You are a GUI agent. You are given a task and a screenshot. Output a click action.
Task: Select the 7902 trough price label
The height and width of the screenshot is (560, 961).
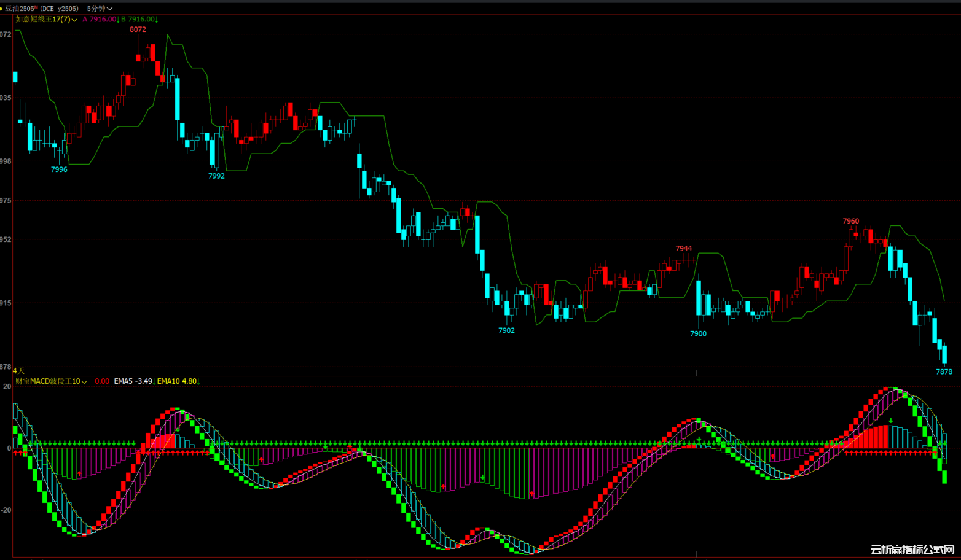pos(506,330)
